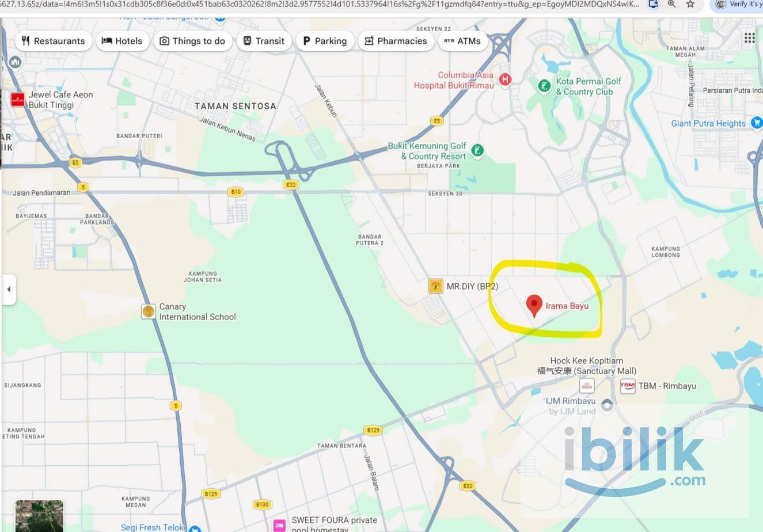The height and width of the screenshot is (532, 763).
Task: Find Parking places nearby
Action: [x=325, y=41]
